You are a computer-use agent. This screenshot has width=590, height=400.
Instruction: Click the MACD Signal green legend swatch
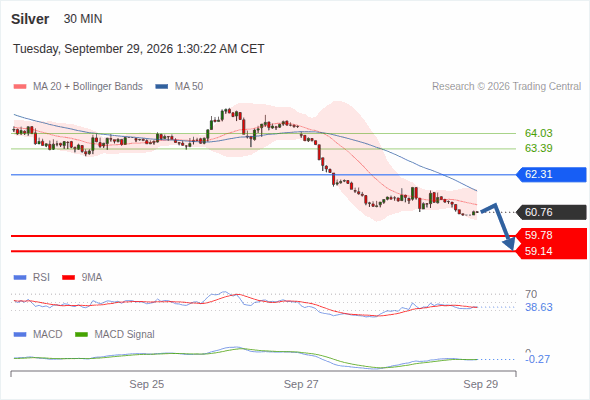coord(82,335)
